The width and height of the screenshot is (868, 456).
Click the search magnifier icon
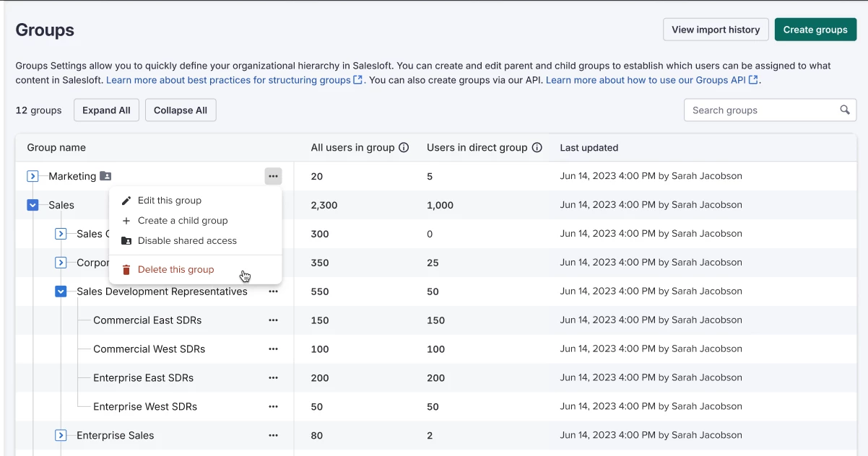[845, 110]
